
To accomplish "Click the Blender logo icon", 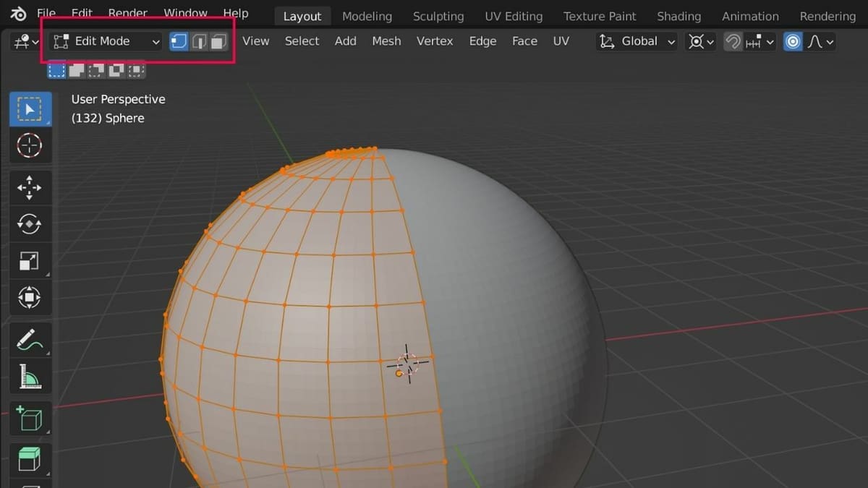I will [x=17, y=14].
